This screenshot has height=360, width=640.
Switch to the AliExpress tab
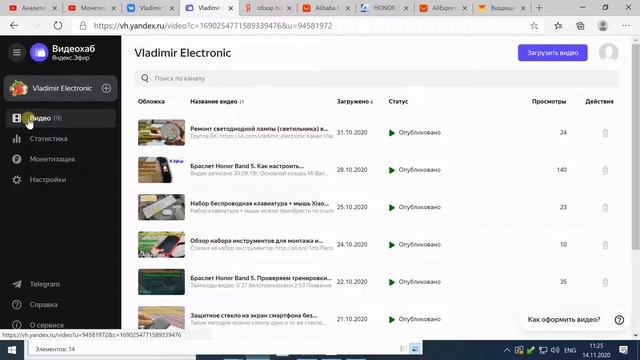443,8
